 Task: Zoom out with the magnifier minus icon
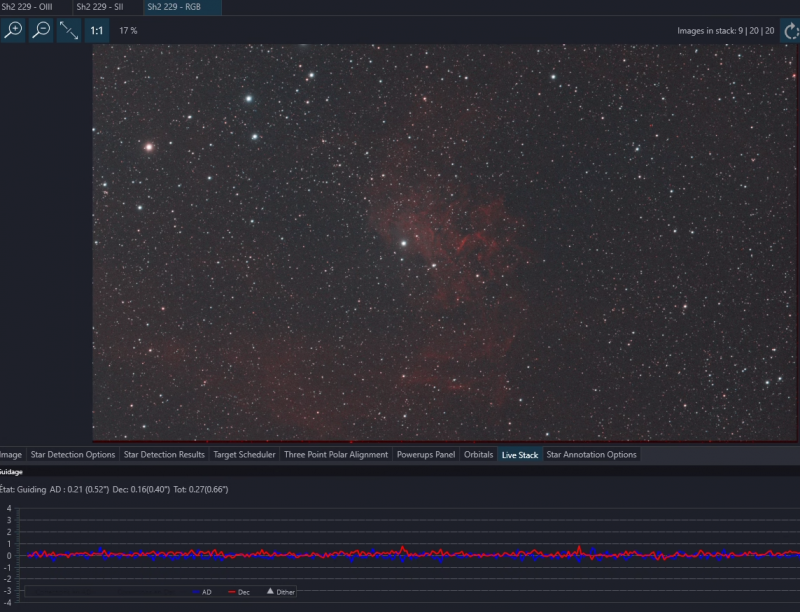41,30
